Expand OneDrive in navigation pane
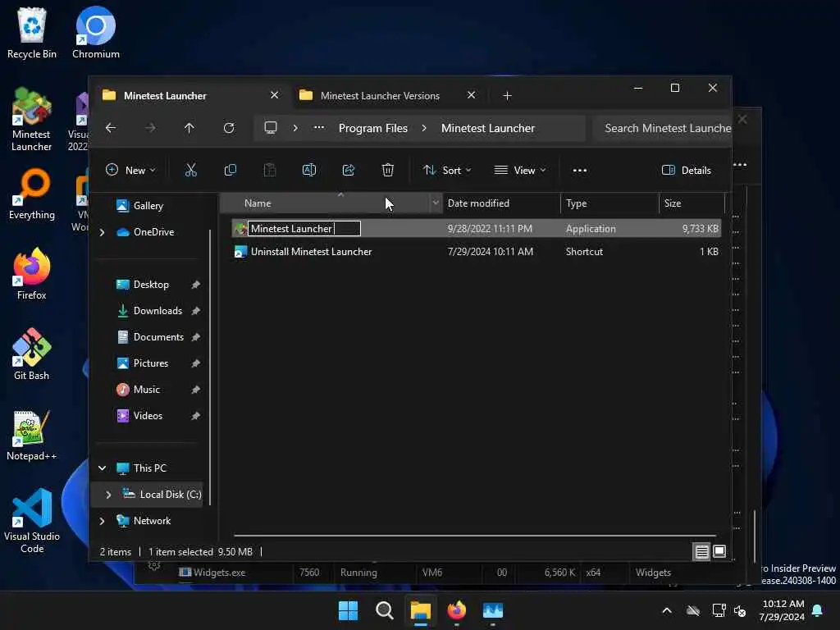The width and height of the screenshot is (840, 630). click(102, 232)
